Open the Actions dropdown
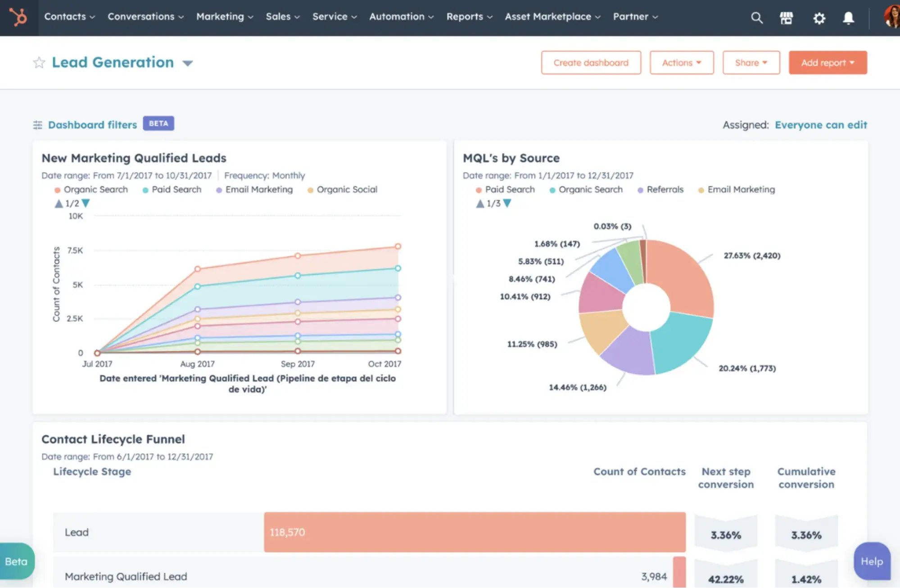900x588 pixels. 681,63
